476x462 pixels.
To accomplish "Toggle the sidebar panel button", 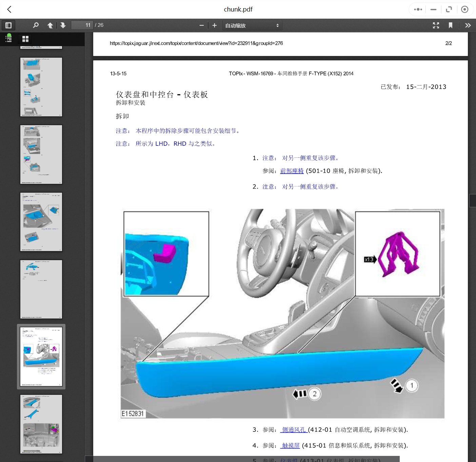I will point(8,25).
